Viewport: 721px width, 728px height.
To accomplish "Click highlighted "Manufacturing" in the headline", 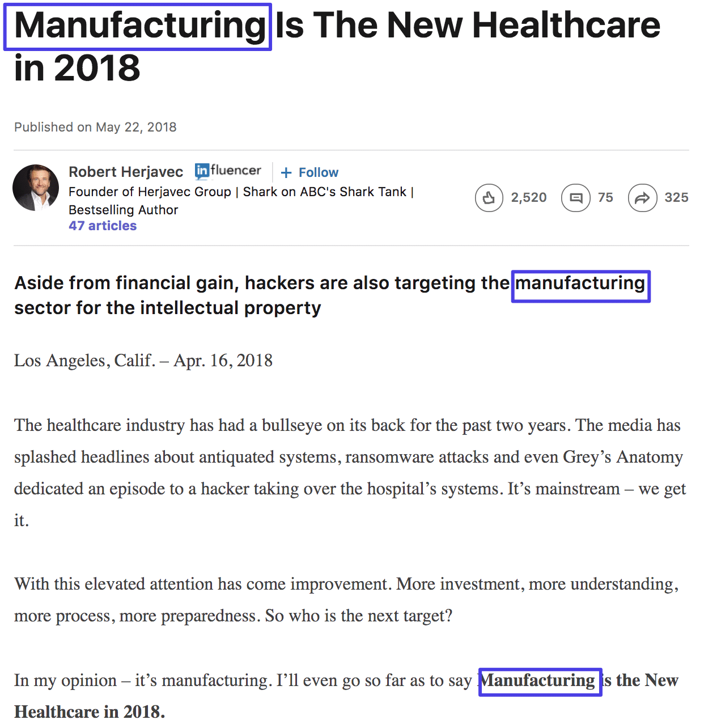I will [138, 27].
